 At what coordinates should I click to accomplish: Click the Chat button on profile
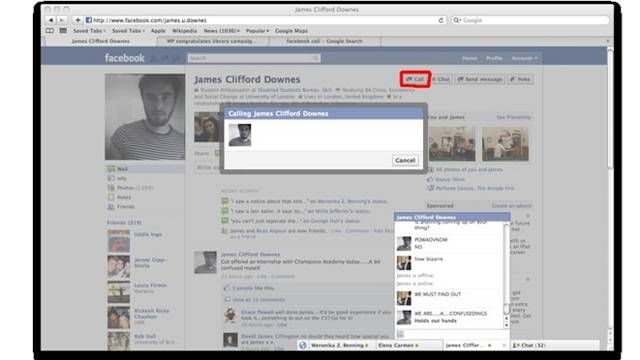pos(441,79)
